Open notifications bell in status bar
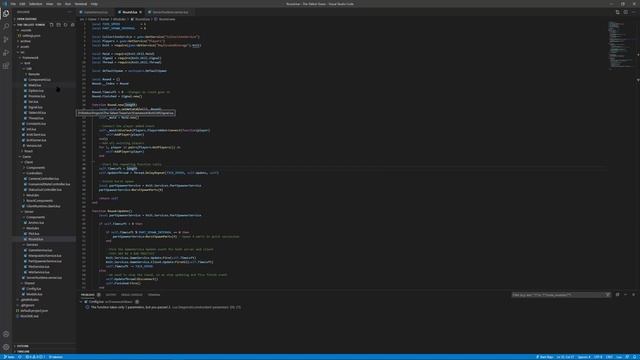The width and height of the screenshot is (640, 360). click(635, 357)
